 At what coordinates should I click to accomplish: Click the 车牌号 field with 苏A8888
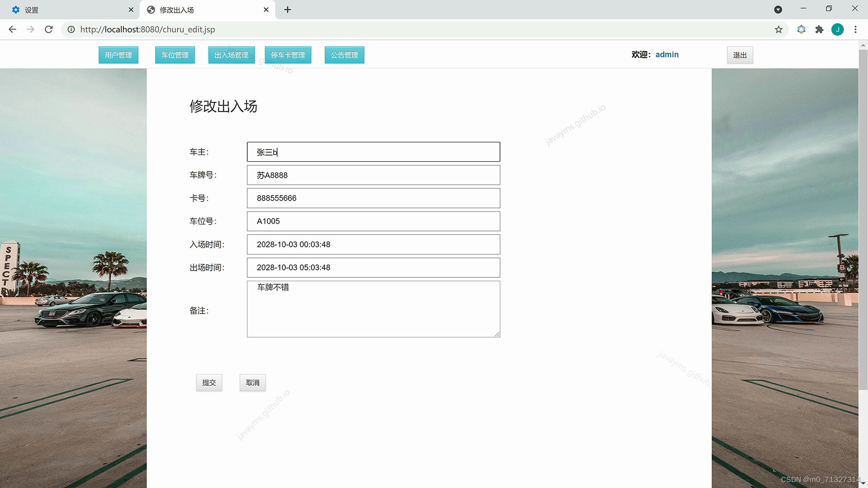click(x=373, y=175)
